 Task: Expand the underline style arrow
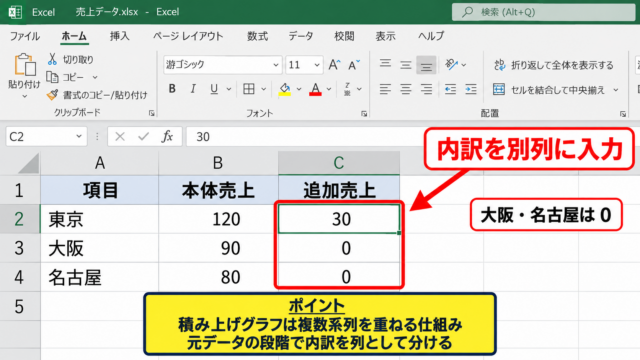tap(229, 89)
